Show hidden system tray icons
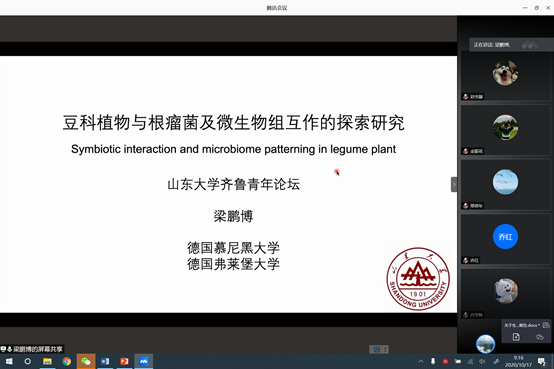The image size is (554, 369). tap(421, 361)
